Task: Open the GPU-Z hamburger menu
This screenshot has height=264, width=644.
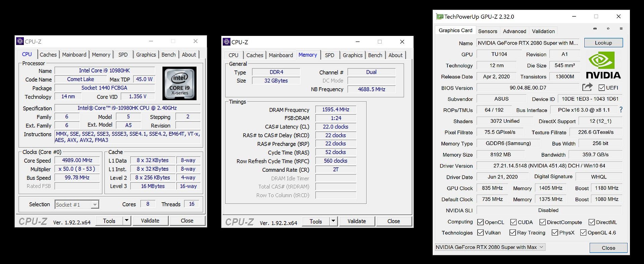Action: 621,29
